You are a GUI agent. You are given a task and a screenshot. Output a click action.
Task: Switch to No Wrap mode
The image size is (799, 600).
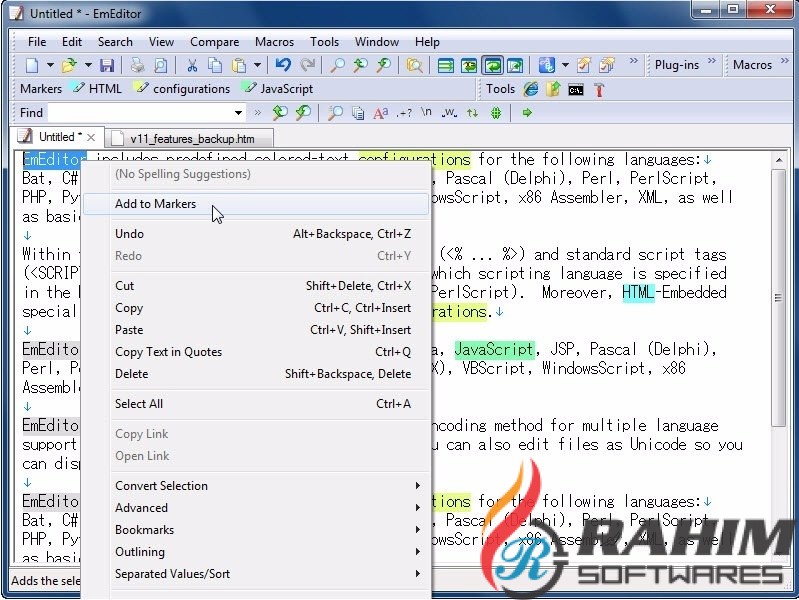point(445,65)
